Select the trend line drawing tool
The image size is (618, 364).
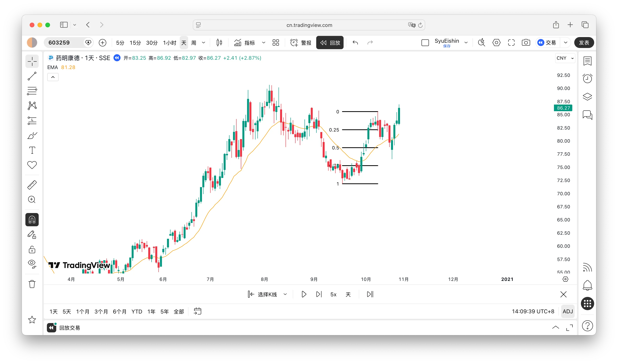pos(32,76)
